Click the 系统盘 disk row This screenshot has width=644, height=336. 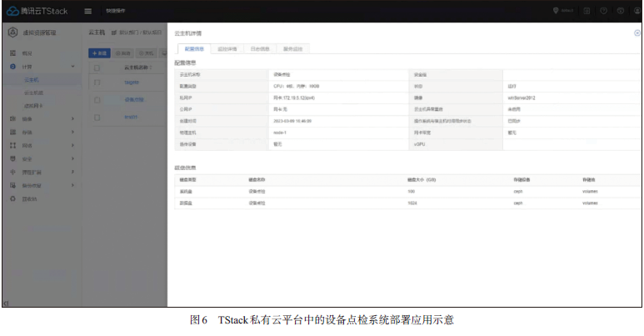point(407,191)
